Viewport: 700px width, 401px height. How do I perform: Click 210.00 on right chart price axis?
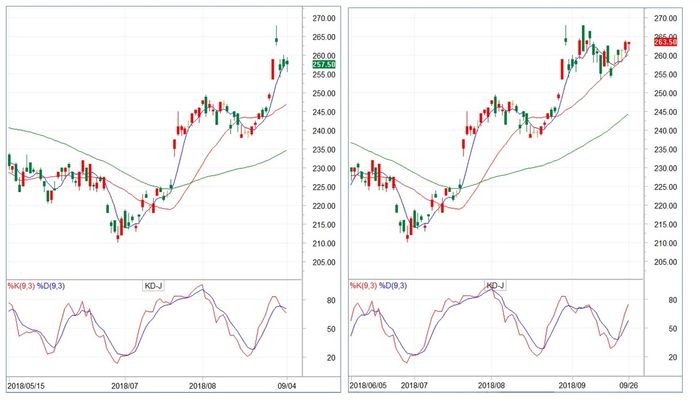pos(666,243)
